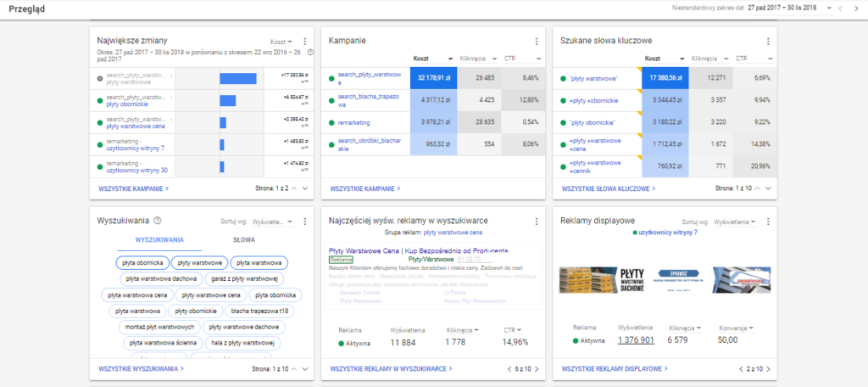Open the Największe zmiany card options menu

pos(304,41)
